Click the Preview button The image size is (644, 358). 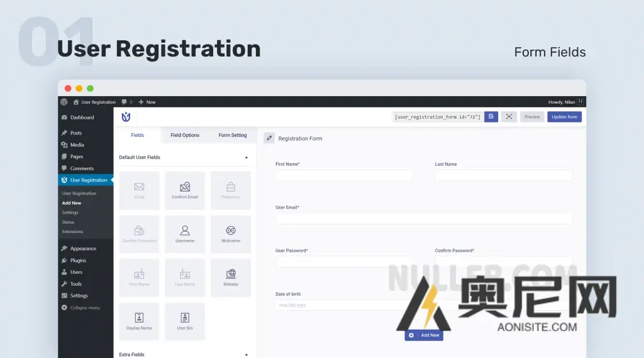532,117
